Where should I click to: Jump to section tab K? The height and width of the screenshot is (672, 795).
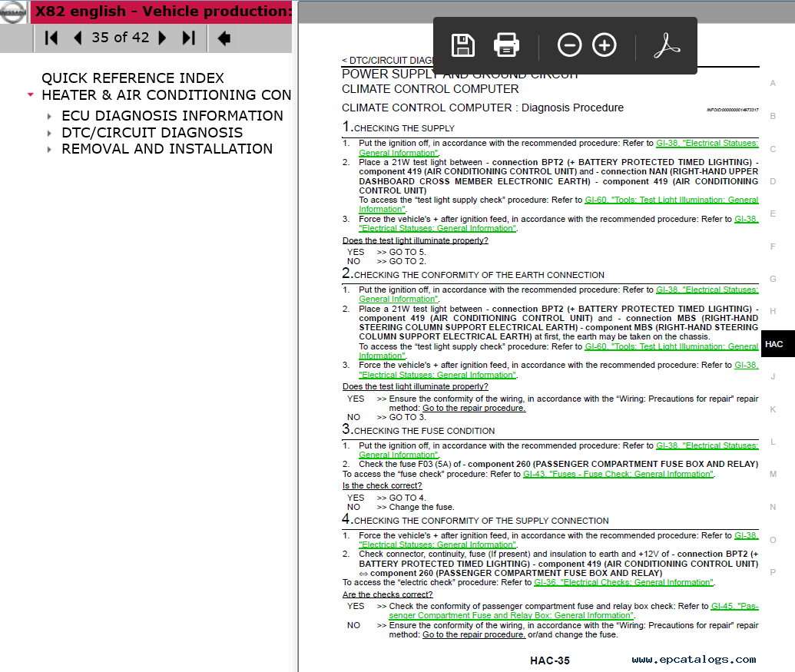tap(773, 409)
